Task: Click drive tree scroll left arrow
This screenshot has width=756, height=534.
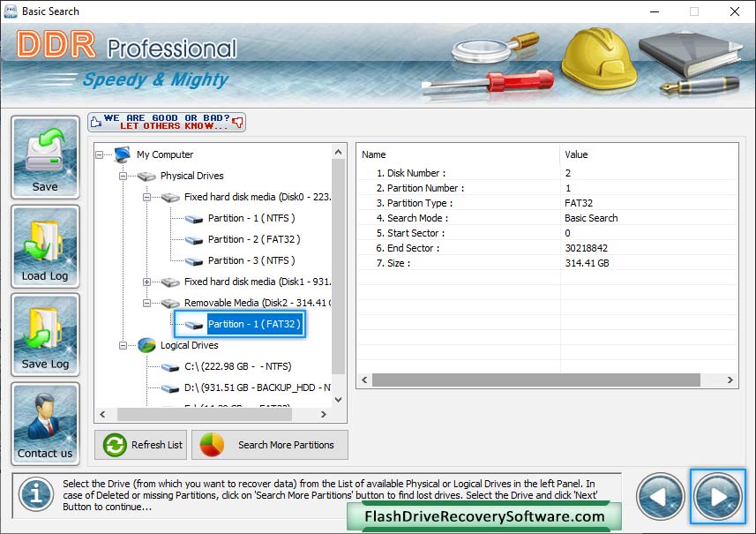Action: (x=102, y=414)
